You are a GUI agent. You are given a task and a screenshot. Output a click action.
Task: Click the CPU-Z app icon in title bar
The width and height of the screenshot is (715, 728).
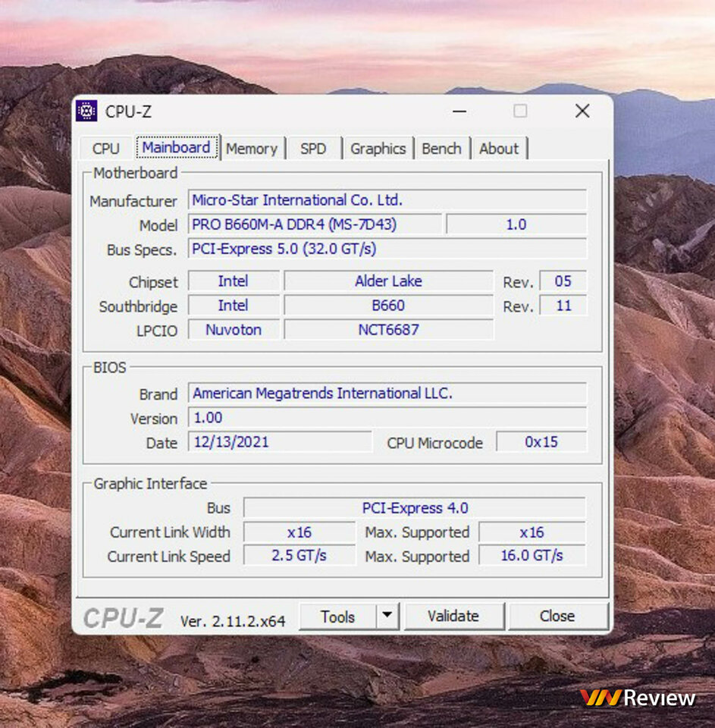tap(86, 111)
